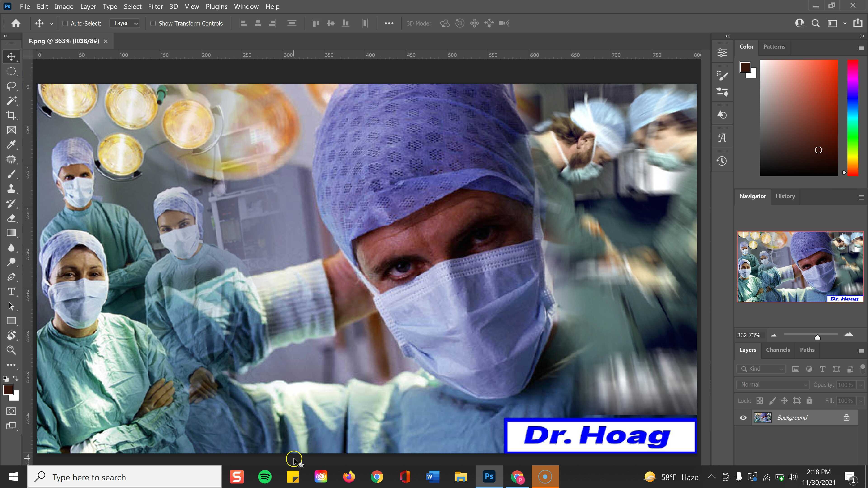The width and height of the screenshot is (868, 488).
Task: Switch to the Channels tab
Action: click(778, 350)
